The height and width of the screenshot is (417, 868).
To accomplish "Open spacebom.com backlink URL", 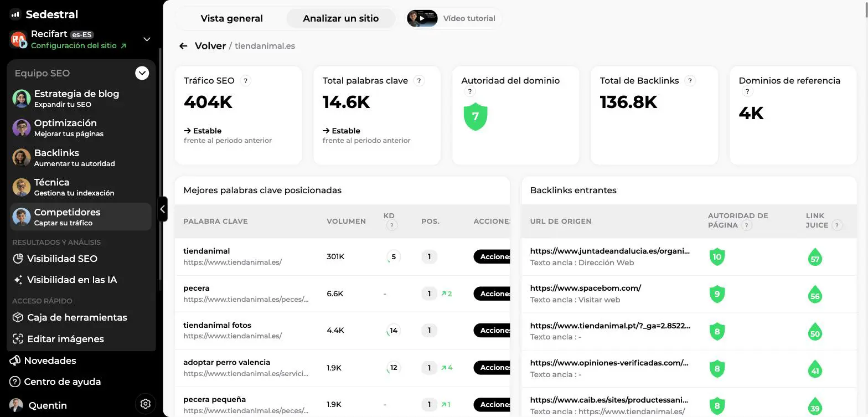I will click(586, 288).
